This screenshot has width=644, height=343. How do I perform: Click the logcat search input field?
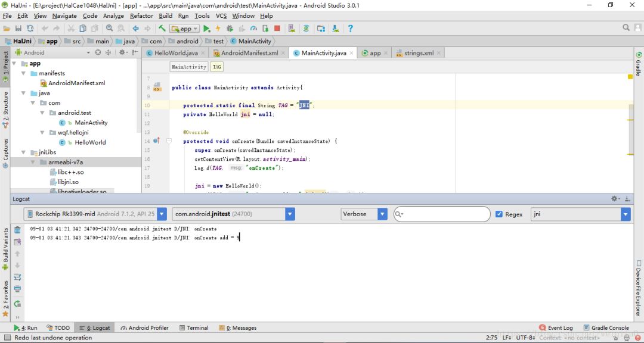tap(442, 214)
